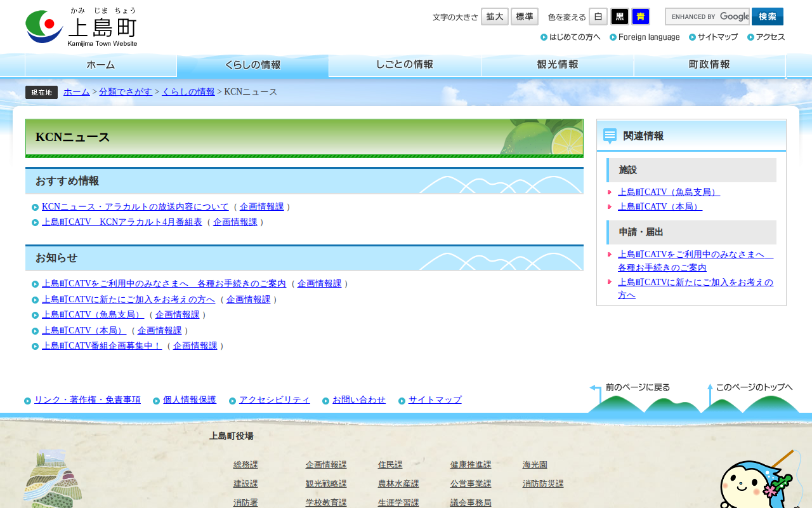Open リンク・著作権・免責事項 footer link

88,400
